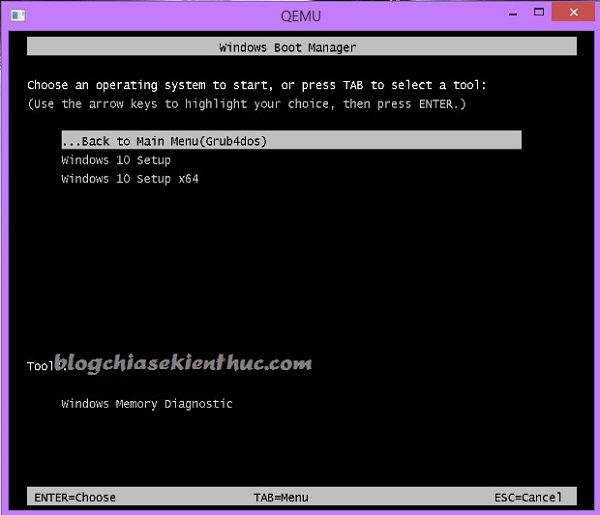Click the 'Use the arrow keys' instruction line
This screenshot has height=515, width=600.
pos(247,104)
